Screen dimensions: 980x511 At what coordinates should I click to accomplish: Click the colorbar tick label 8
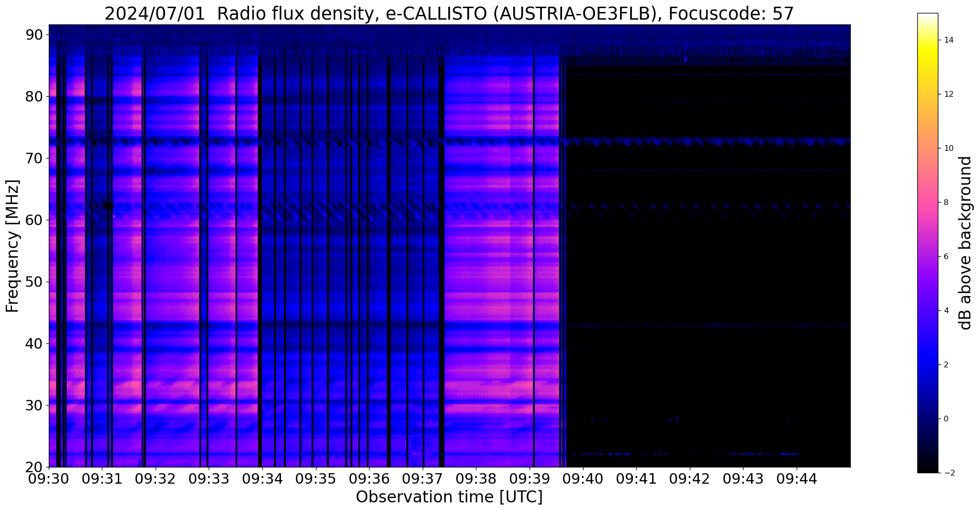point(945,203)
